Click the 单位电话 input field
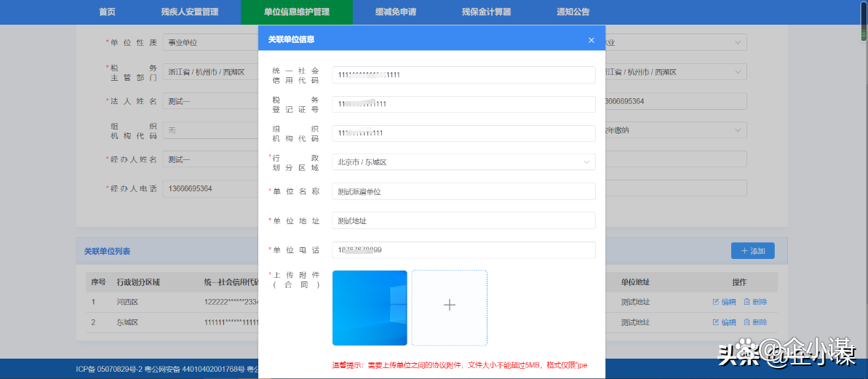This screenshot has height=379, width=868. click(x=463, y=250)
